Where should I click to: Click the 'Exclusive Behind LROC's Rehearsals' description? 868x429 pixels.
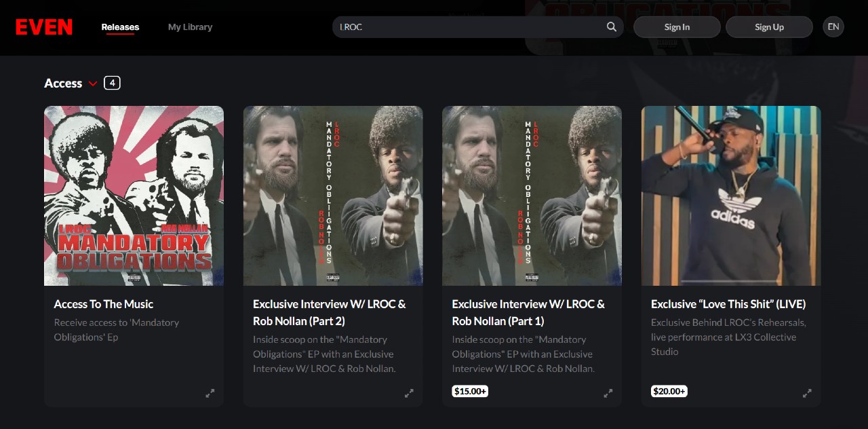[728, 337]
